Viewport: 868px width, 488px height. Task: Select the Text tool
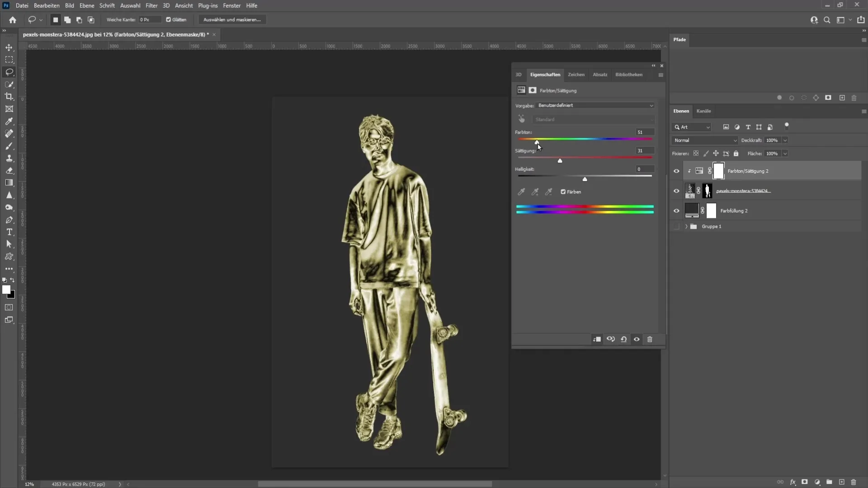tap(9, 232)
